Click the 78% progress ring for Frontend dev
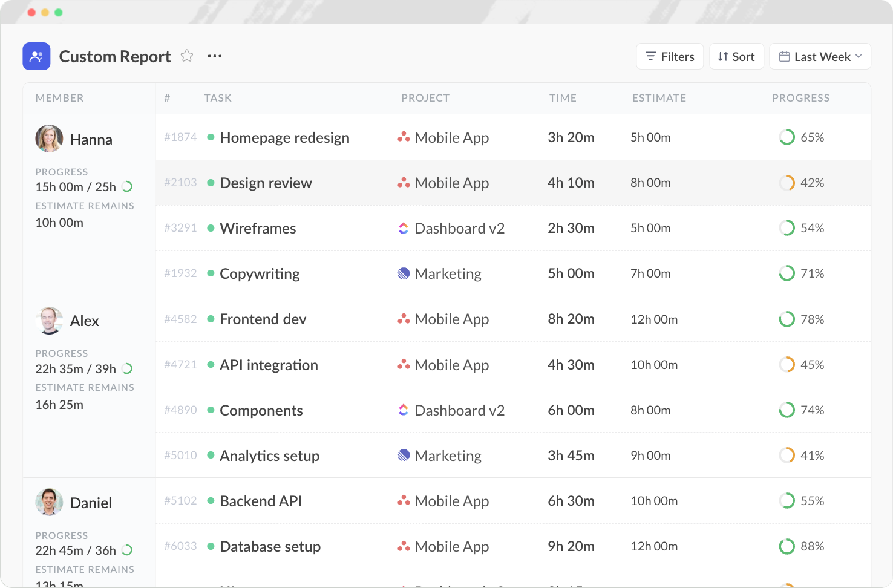The image size is (893, 588). [x=787, y=319]
